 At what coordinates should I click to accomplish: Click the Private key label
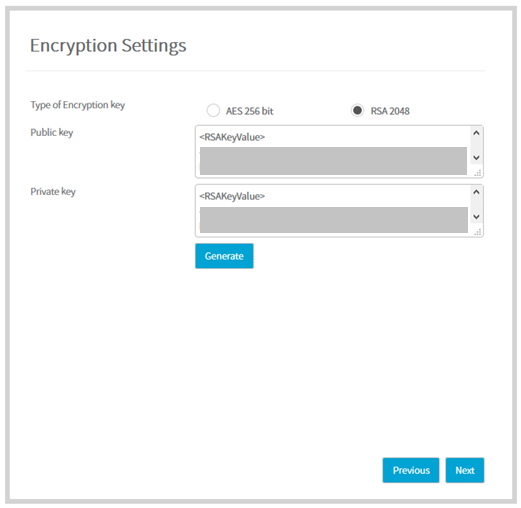(x=53, y=191)
